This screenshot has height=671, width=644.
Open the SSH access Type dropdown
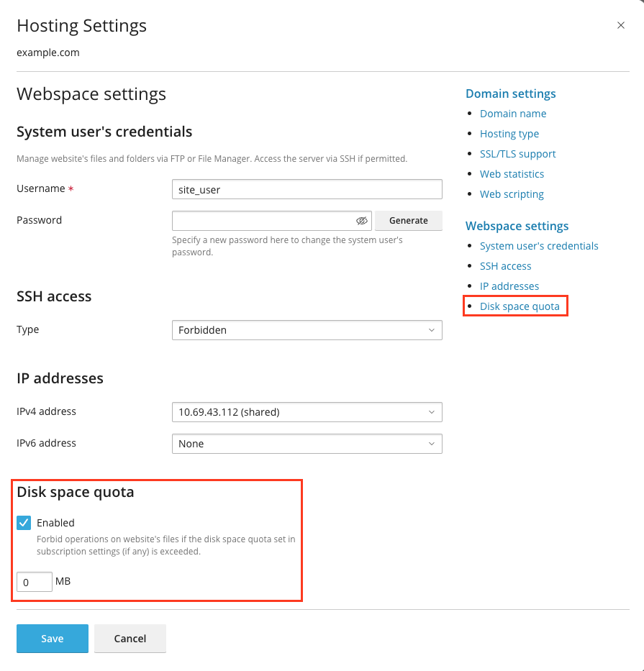tap(307, 330)
